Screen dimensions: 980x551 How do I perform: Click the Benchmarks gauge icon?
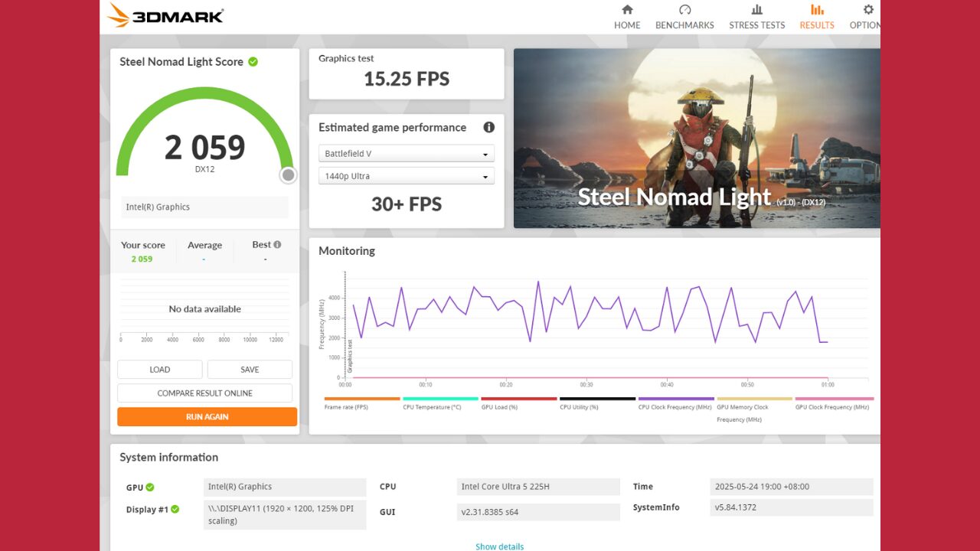click(x=684, y=10)
